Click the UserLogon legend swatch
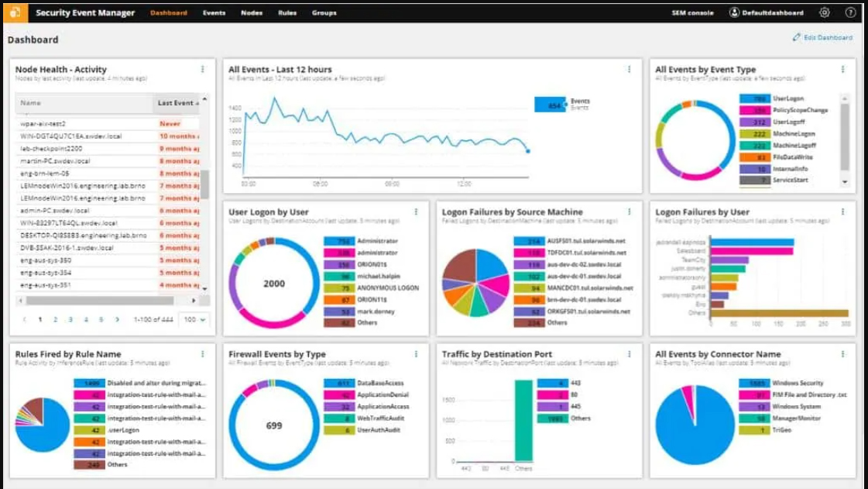The height and width of the screenshot is (489, 868). (x=754, y=98)
